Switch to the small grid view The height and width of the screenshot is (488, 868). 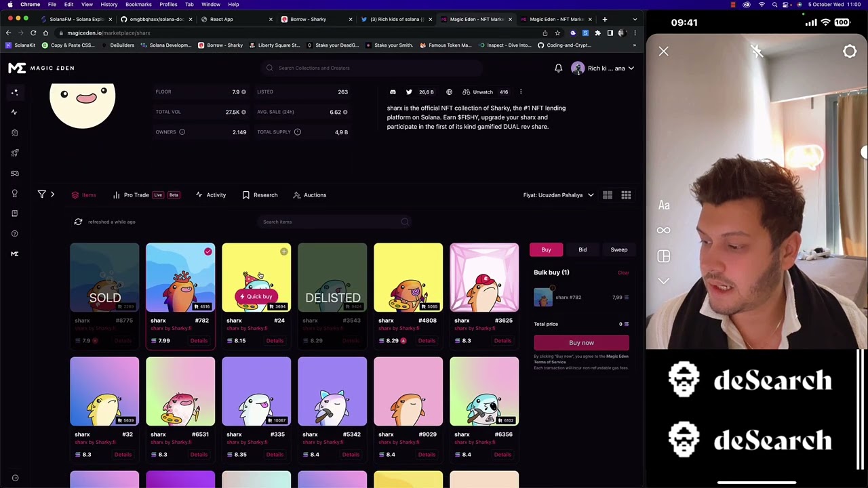[x=626, y=195]
